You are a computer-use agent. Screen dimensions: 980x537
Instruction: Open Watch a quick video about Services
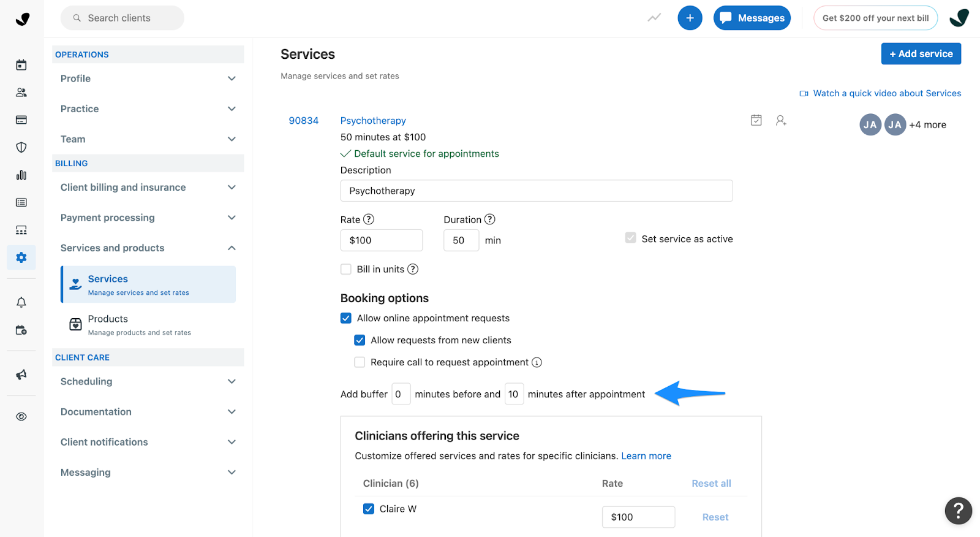(880, 93)
